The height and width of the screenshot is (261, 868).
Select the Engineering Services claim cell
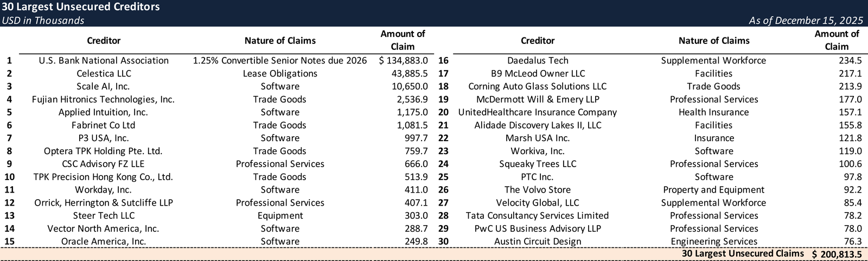(713, 241)
